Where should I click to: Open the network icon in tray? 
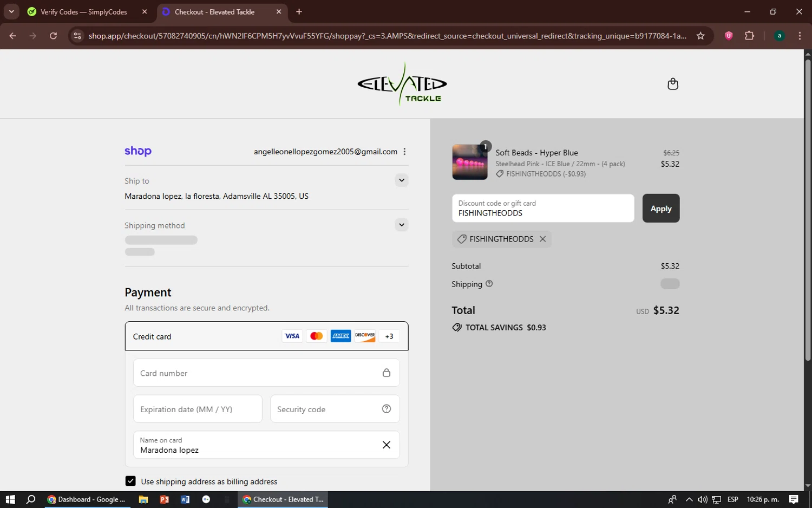pyautogui.click(x=716, y=499)
